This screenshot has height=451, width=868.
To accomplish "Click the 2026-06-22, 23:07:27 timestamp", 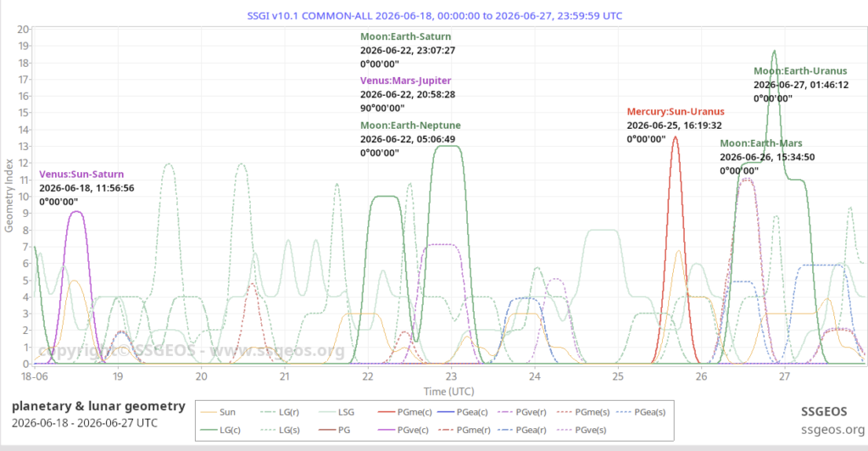I will coord(408,50).
